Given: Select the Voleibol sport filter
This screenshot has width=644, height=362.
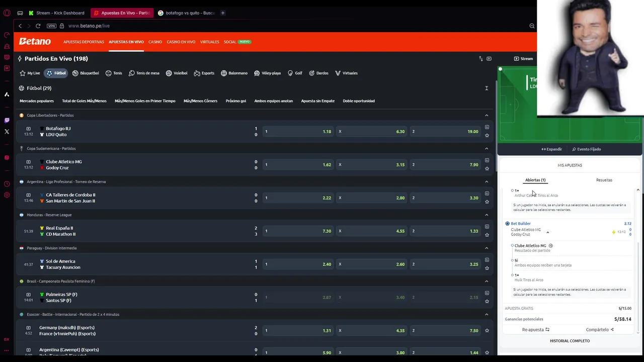Looking at the screenshot, I should [177, 73].
